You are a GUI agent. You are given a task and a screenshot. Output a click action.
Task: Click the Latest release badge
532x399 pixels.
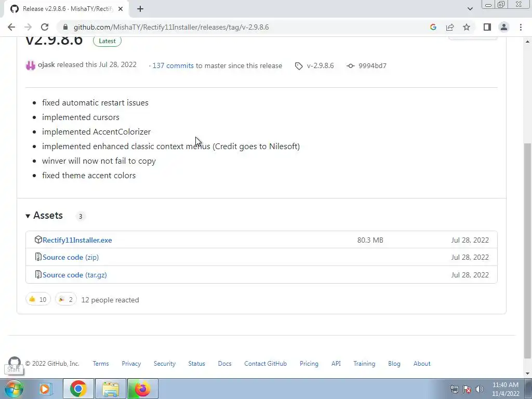click(107, 41)
